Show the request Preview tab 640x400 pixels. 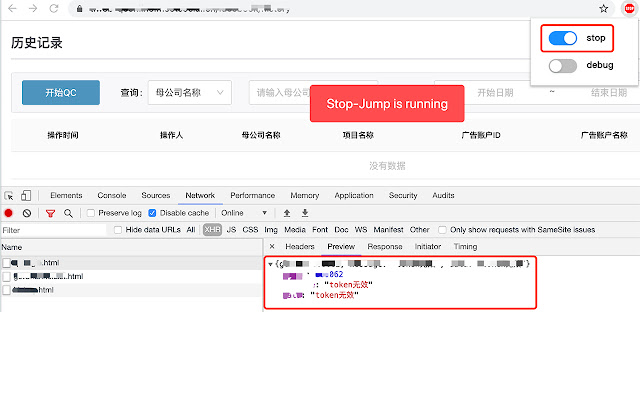click(341, 247)
